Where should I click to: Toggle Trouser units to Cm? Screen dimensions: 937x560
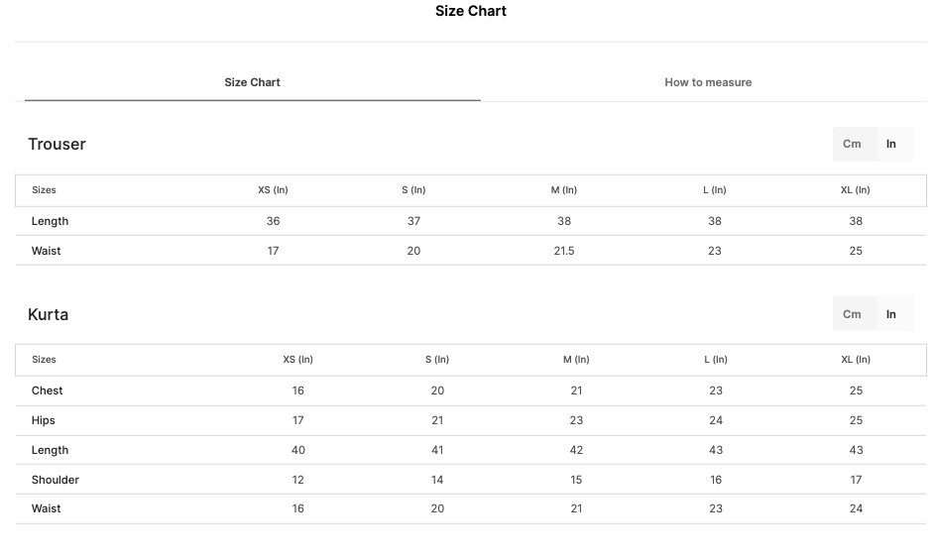(x=852, y=144)
